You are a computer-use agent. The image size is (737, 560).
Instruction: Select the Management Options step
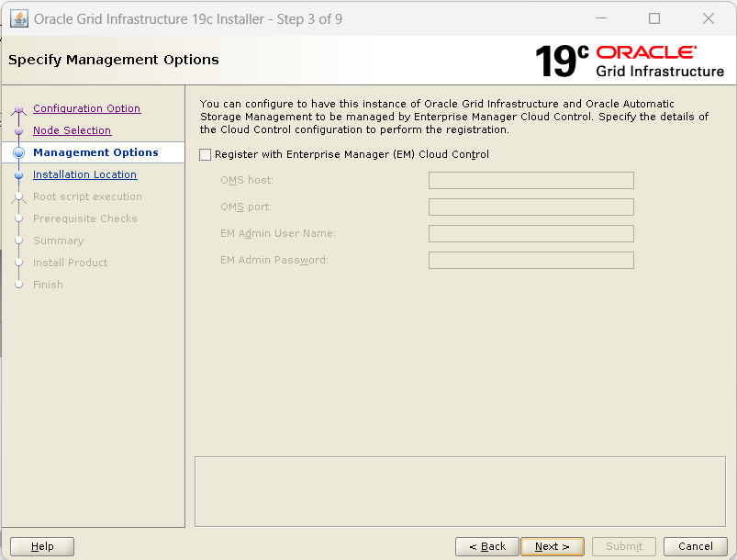point(95,152)
